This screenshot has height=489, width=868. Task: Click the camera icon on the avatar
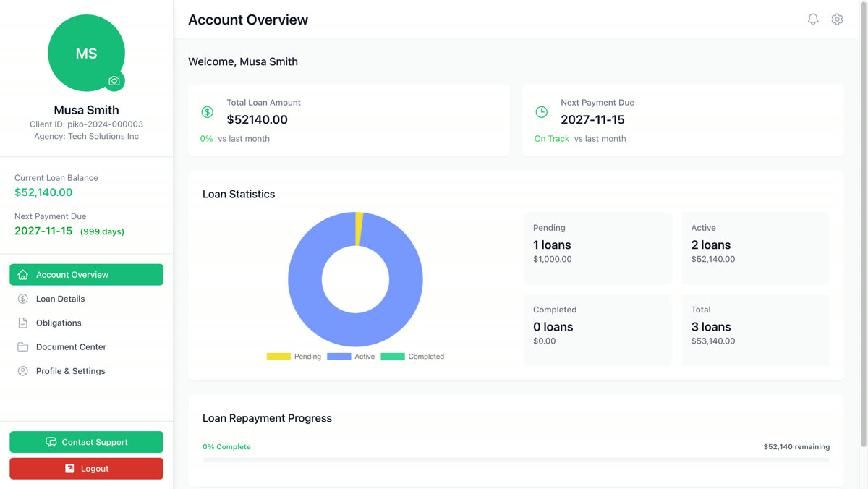(x=114, y=81)
